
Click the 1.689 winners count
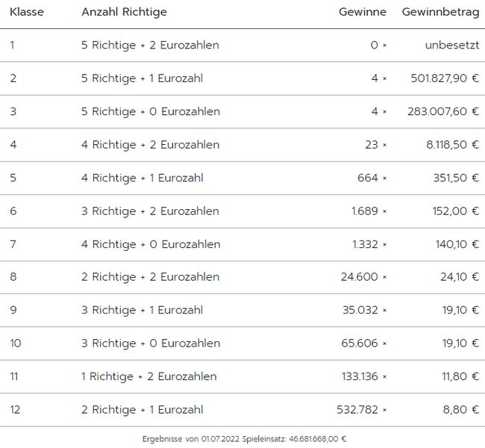[365, 211]
